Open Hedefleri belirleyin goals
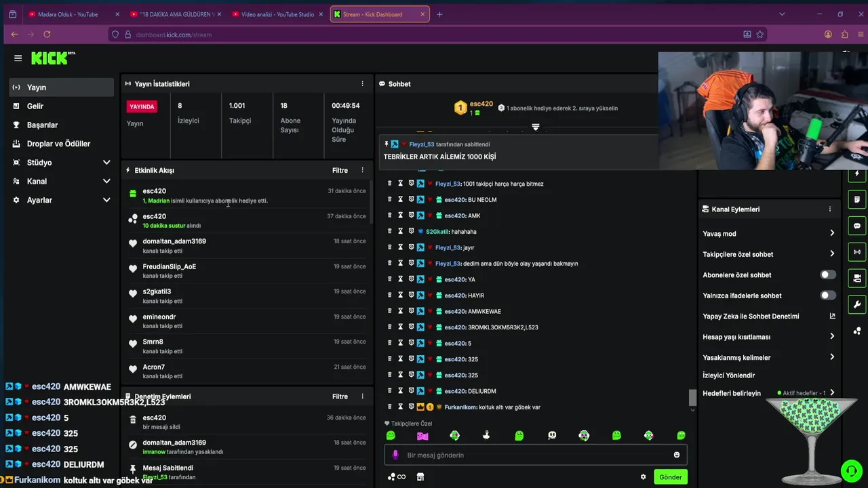Image resolution: width=868 pixels, height=488 pixels. click(x=769, y=393)
